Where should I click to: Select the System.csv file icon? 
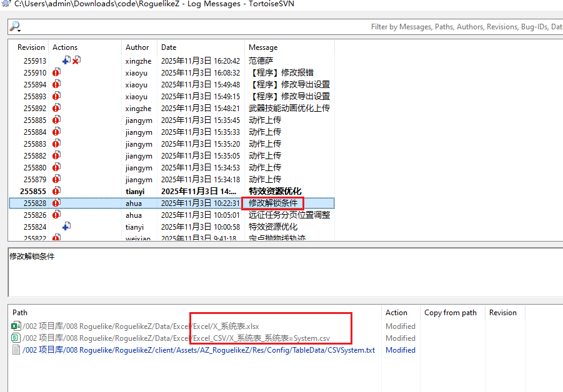[x=16, y=338]
